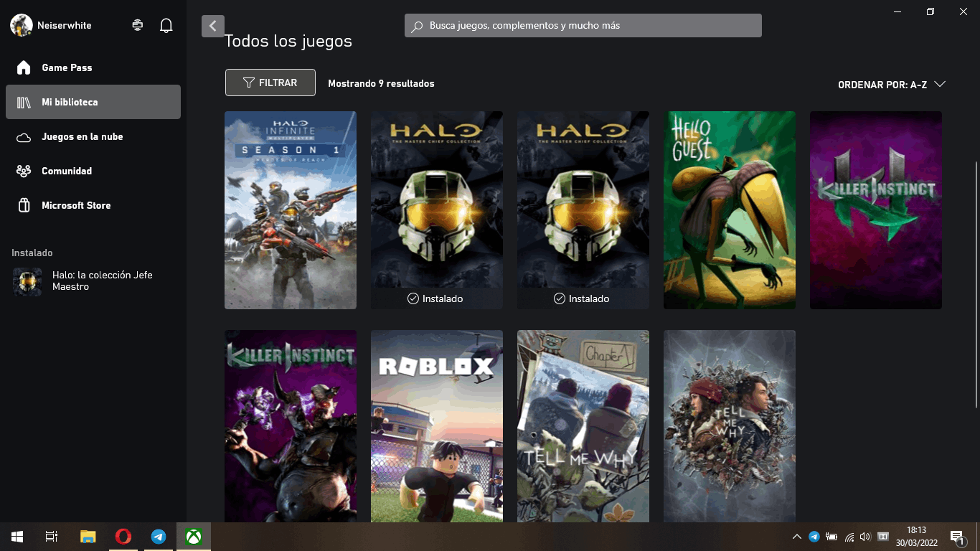Open the notifications bell
The image size is (980, 551).
(x=166, y=26)
